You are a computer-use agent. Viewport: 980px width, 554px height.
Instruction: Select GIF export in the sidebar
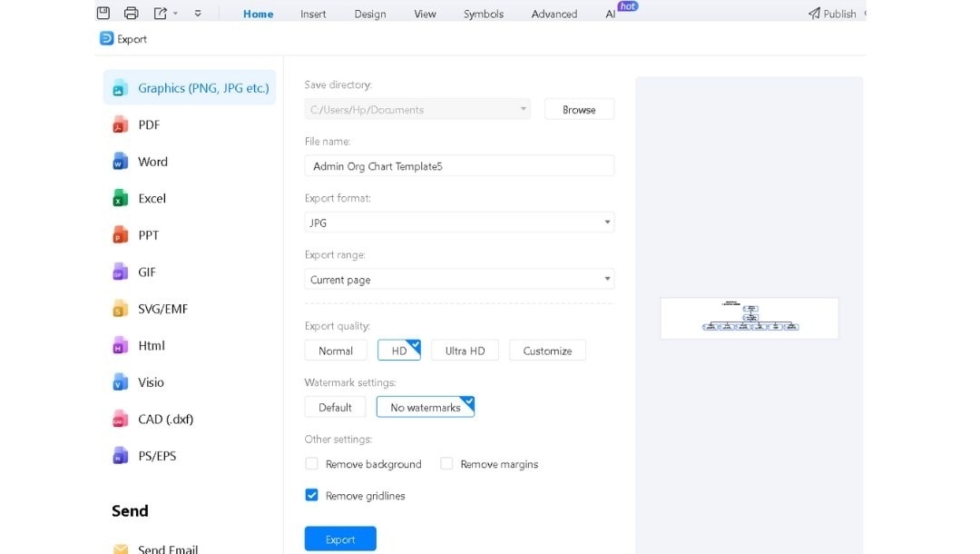tap(147, 272)
